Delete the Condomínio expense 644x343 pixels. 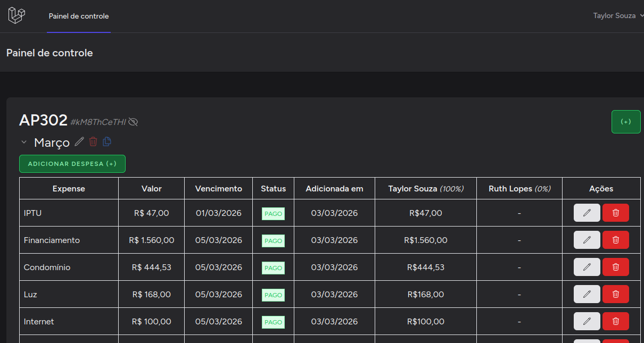615,267
